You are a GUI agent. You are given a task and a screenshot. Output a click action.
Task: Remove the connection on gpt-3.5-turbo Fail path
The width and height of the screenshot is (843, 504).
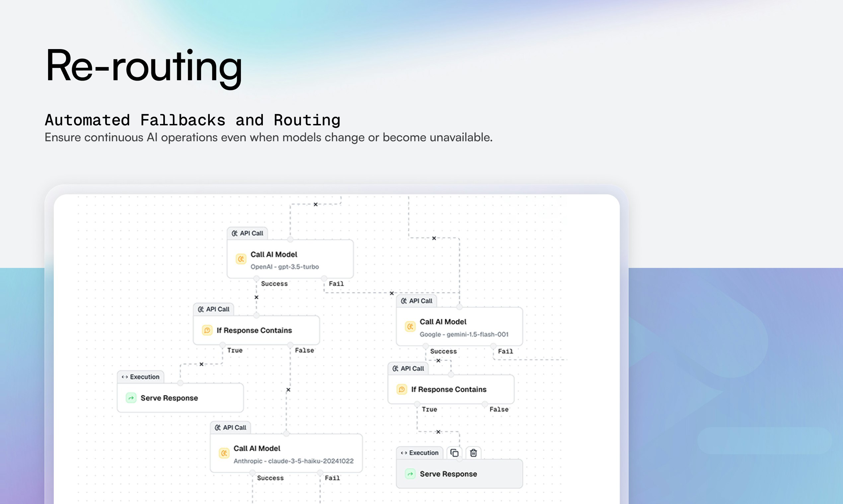(x=392, y=293)
